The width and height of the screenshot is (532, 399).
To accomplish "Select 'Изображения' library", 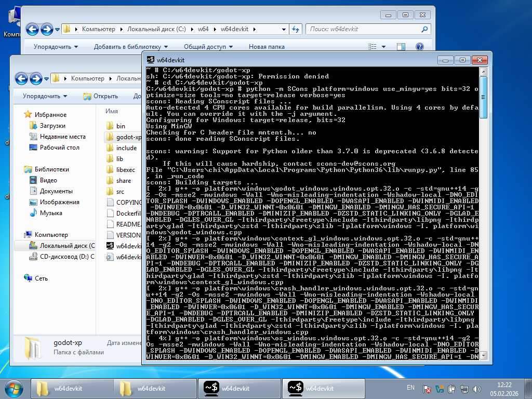I will click(60, 202).
